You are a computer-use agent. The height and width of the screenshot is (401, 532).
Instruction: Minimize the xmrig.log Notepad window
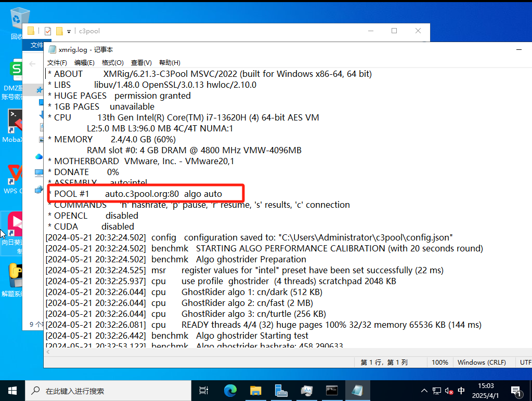point(519,49)
